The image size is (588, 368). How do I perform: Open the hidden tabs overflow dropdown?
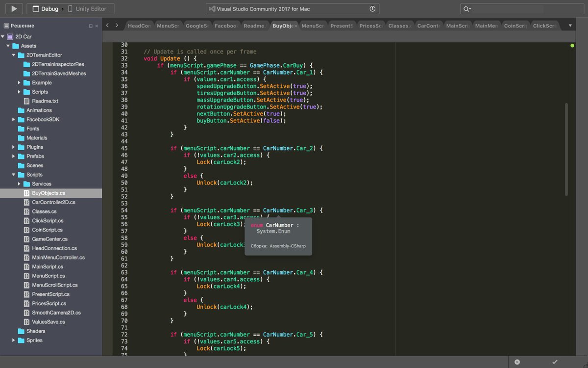pos(569,25)
